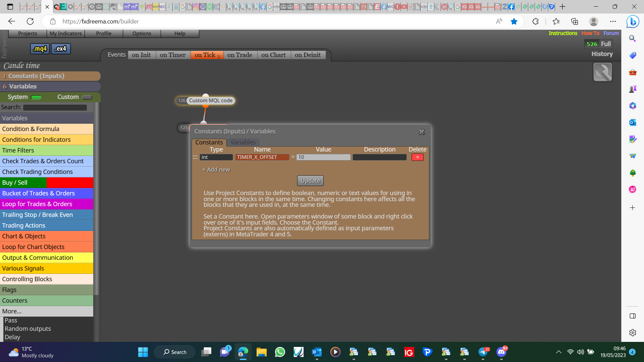Delete the TIMER_X_OFFSET constant
Screen dimensions: 644x362
417,157
